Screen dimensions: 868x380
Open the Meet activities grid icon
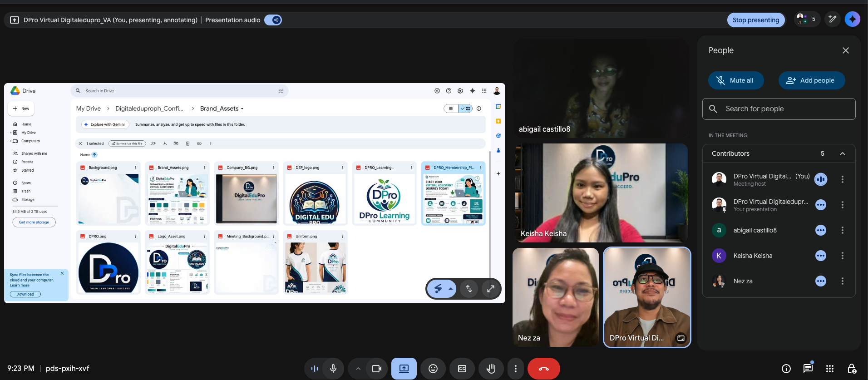click(x=830, y=369)
